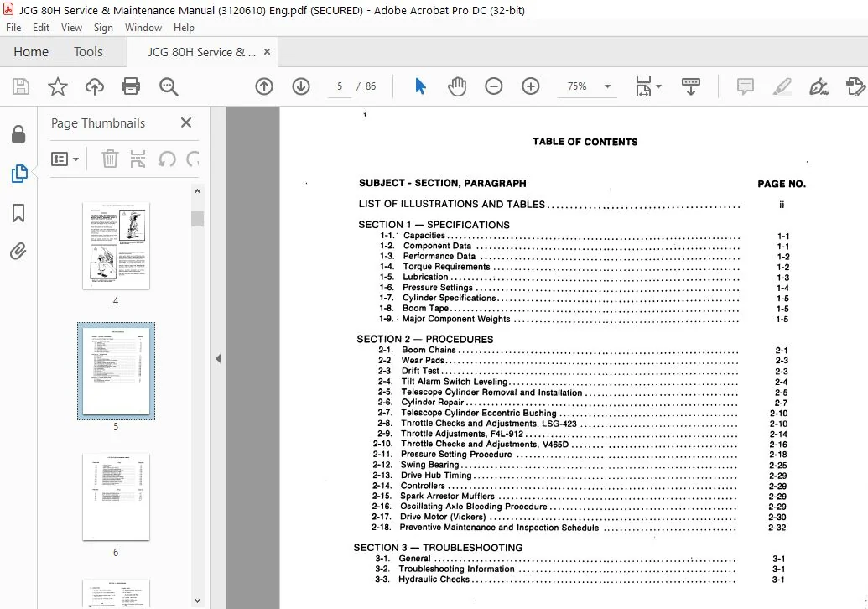The width and height of the screenshot is (868, 609).
Task: Zoom out with minus button
Action: coord(494,86)
